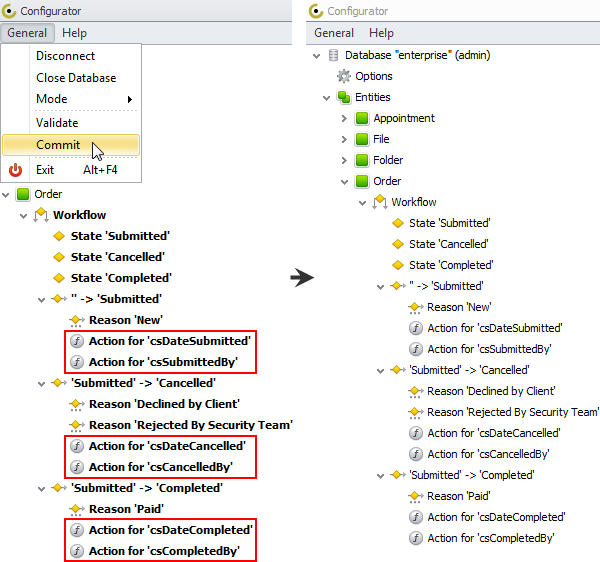
Task: Click the diamond icon of bold State 'Cancelled'
Action: tap(58, 257)
